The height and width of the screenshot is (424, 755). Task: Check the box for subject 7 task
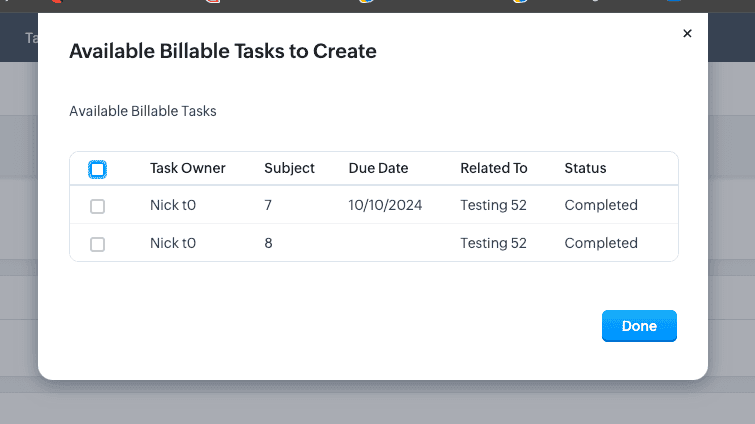(x=97, y=206)
